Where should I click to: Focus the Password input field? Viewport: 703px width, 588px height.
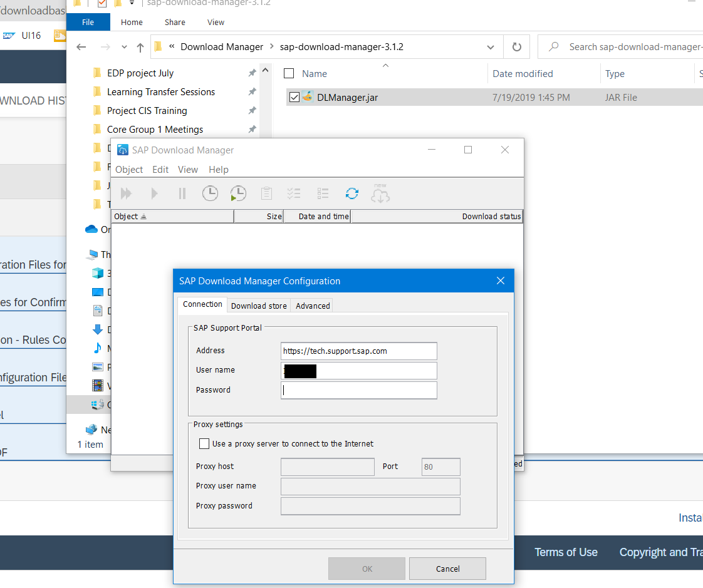click(358, 390)
